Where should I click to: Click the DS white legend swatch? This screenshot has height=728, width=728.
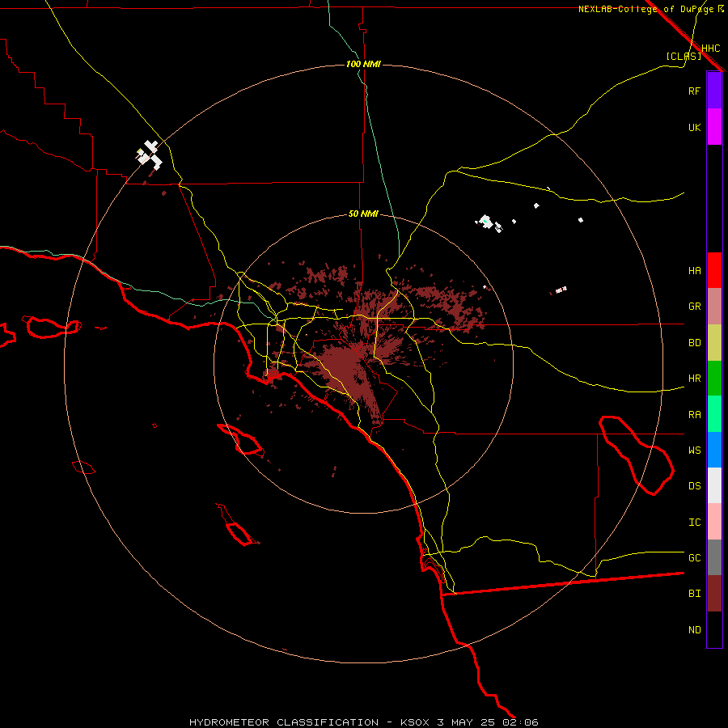(714, 485)
